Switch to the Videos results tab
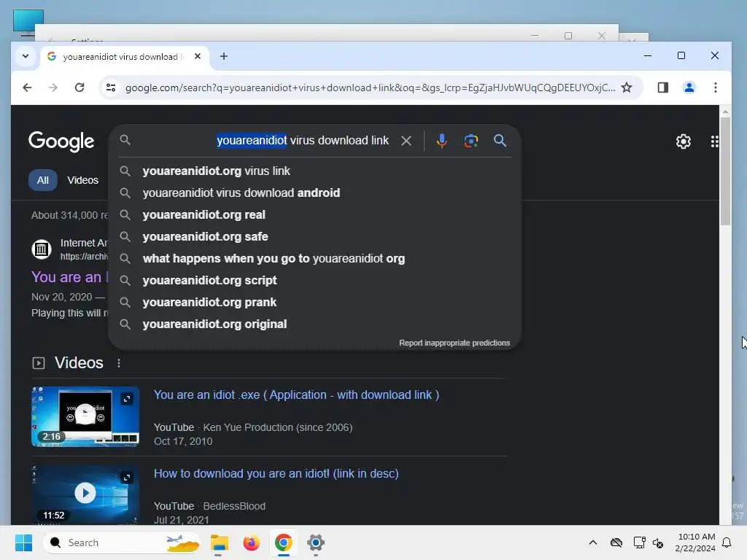 tap(83, 180)
